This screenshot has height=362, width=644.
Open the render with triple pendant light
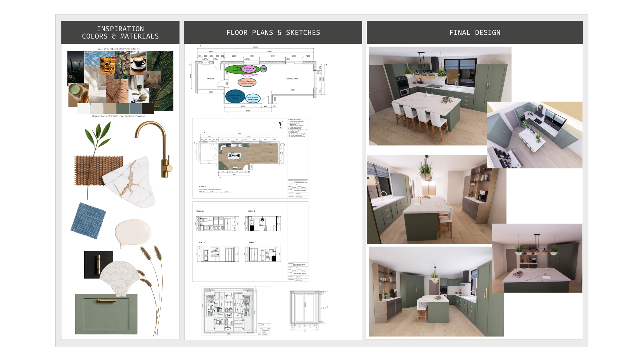537,258
